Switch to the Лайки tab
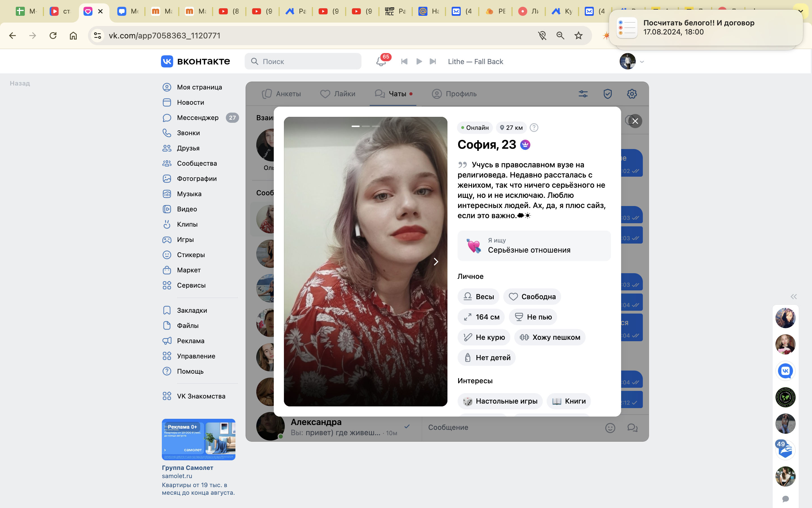812x508 pixels. (x=337, y=94)
